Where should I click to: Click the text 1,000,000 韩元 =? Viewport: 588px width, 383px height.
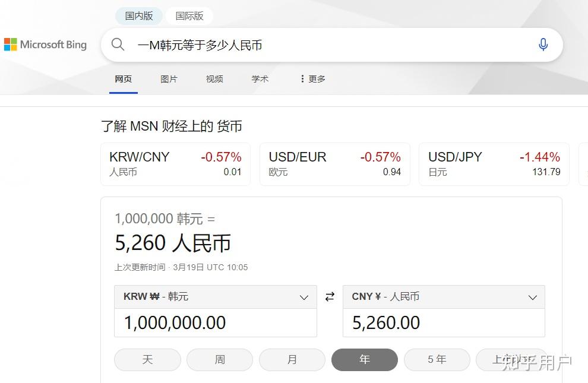(165, 219)
